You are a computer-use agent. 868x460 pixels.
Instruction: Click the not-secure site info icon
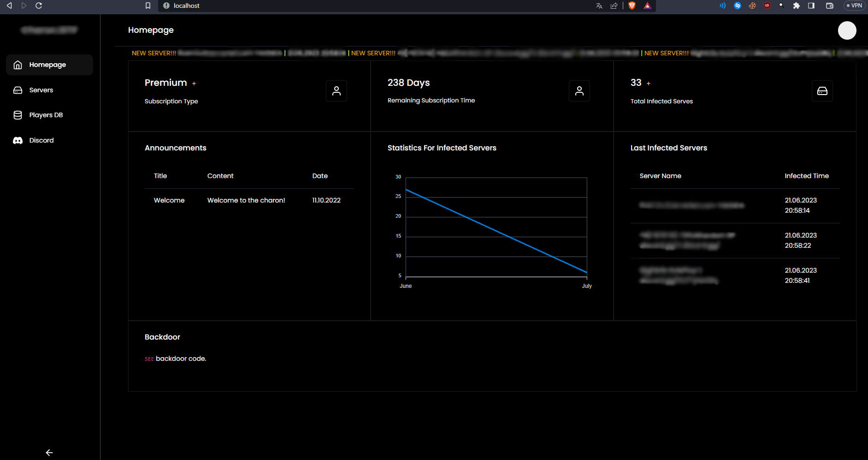point(166,6)
